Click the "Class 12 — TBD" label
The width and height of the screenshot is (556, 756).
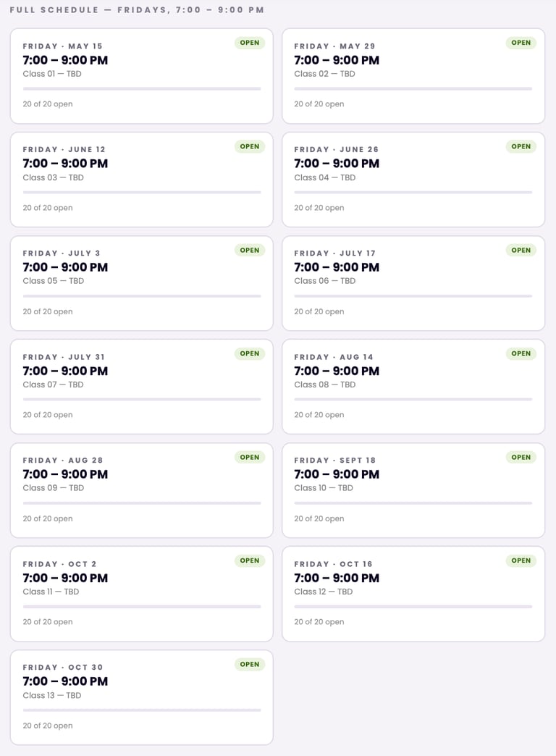coord(323,592)
